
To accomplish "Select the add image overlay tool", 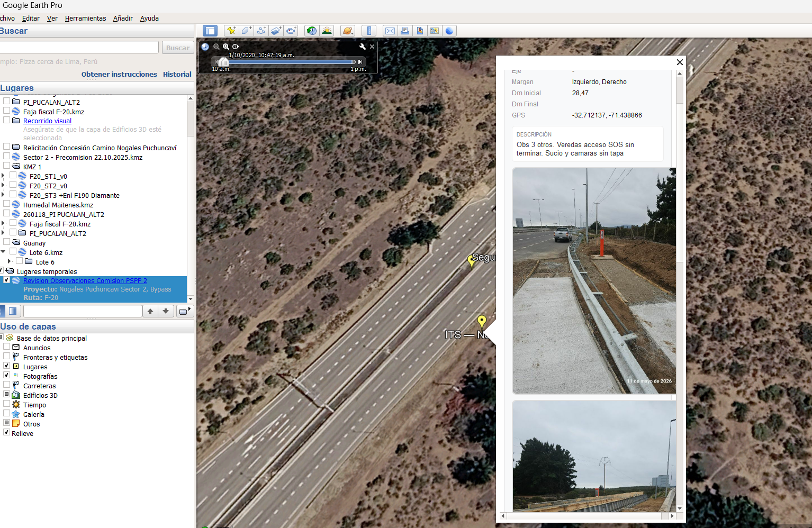I will click(276, 31).
